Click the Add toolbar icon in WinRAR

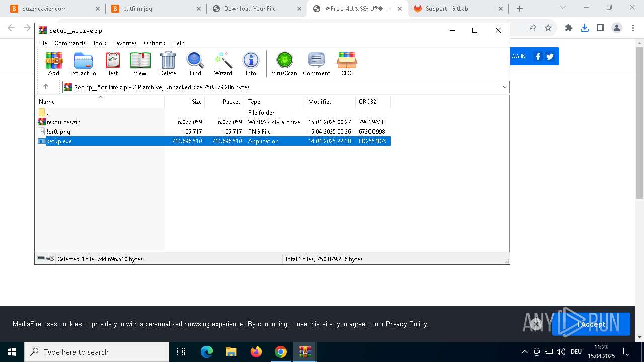[x=54, y=64]
